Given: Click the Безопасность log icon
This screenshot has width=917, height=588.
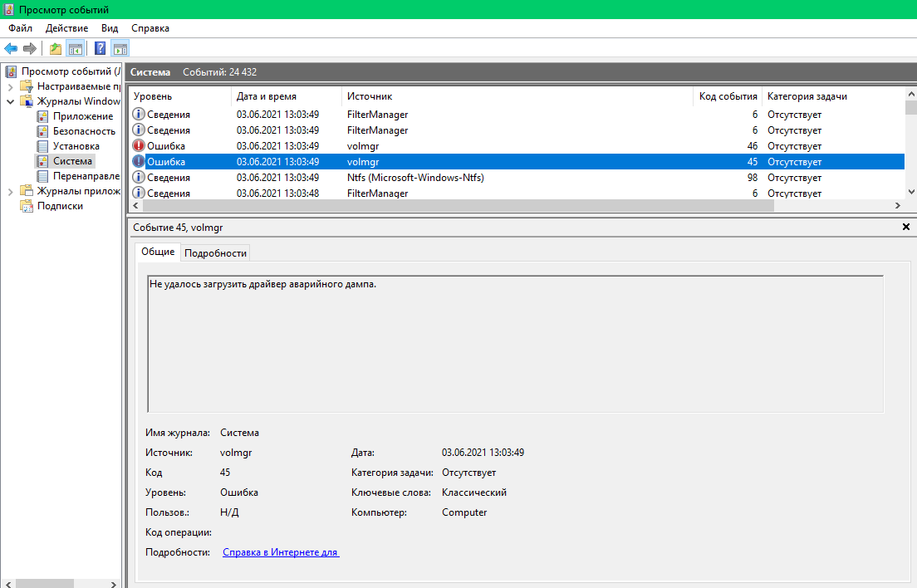Looking at the screenshot, I should (x=42, y=131).
